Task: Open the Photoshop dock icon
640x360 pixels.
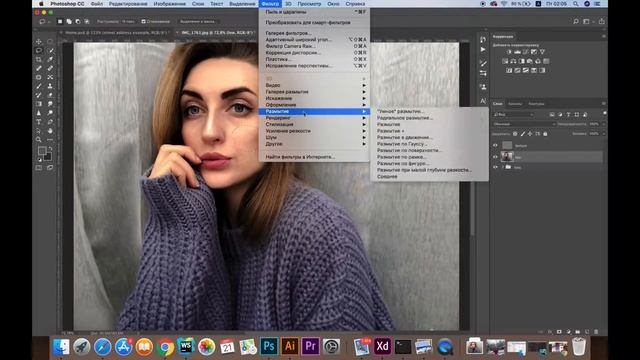Action: (x=269, y=347)
